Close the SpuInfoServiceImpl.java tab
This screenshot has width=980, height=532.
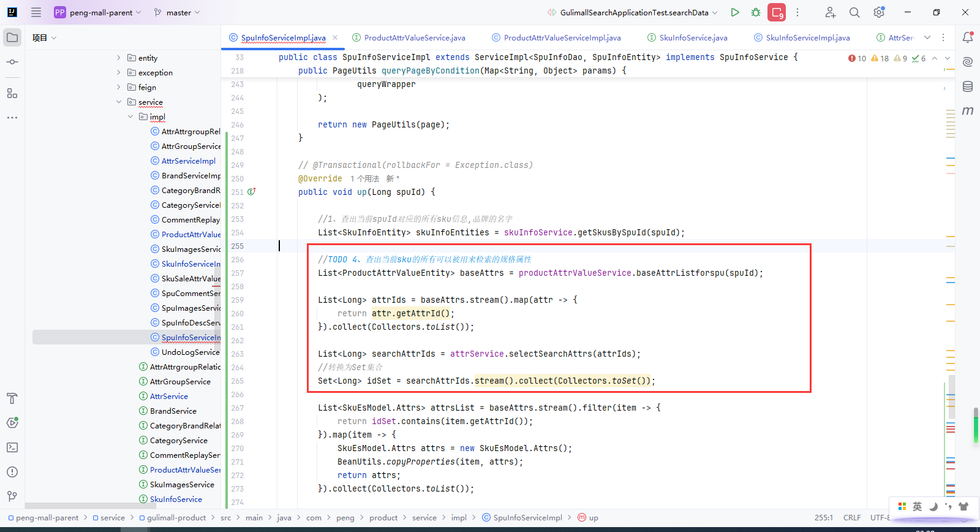[x=335, y=37]
